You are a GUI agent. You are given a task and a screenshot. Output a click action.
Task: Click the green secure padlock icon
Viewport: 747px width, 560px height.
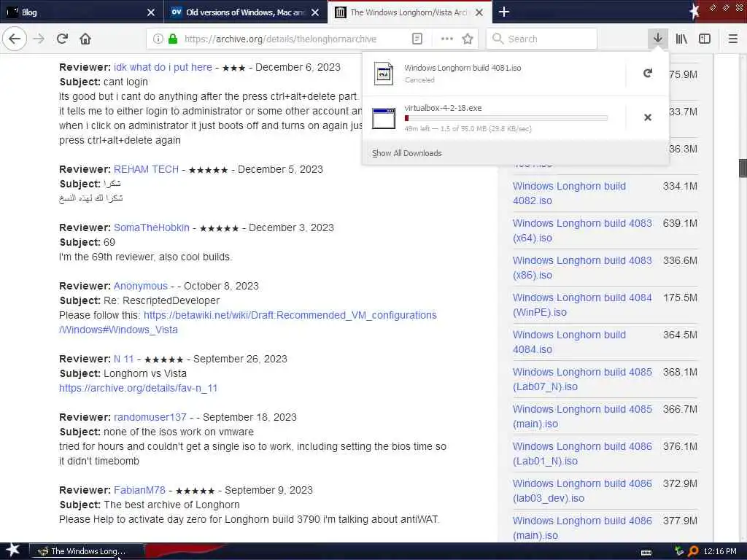[173, 39]
